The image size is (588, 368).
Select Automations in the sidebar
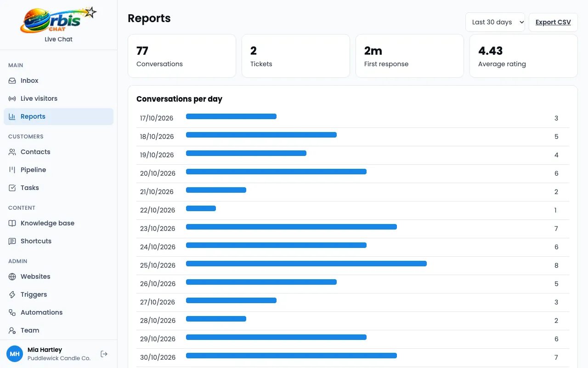coord(59,312)
